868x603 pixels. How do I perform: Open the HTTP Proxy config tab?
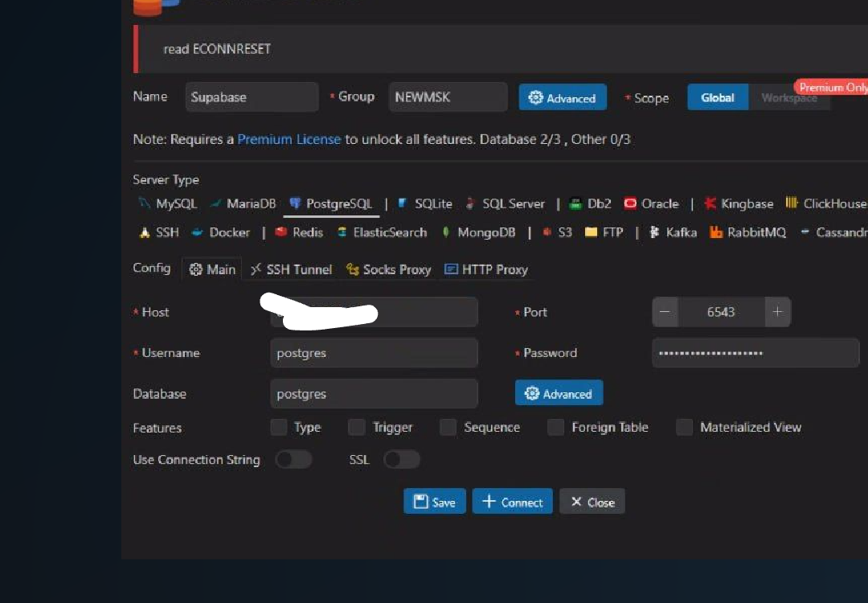[x=486, y=269]
